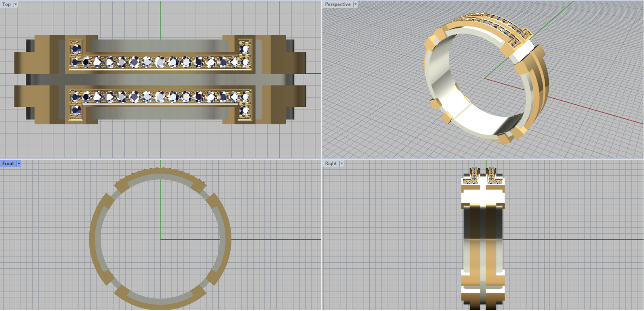Open the Perspective viewport menu arrow

pyautogui.click(x=355, y=4)
